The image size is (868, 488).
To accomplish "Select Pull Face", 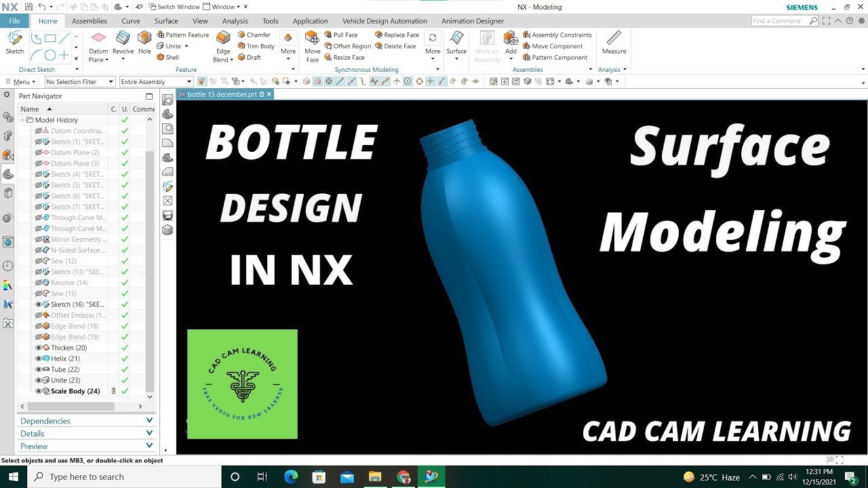I will (x=340, y=35).
